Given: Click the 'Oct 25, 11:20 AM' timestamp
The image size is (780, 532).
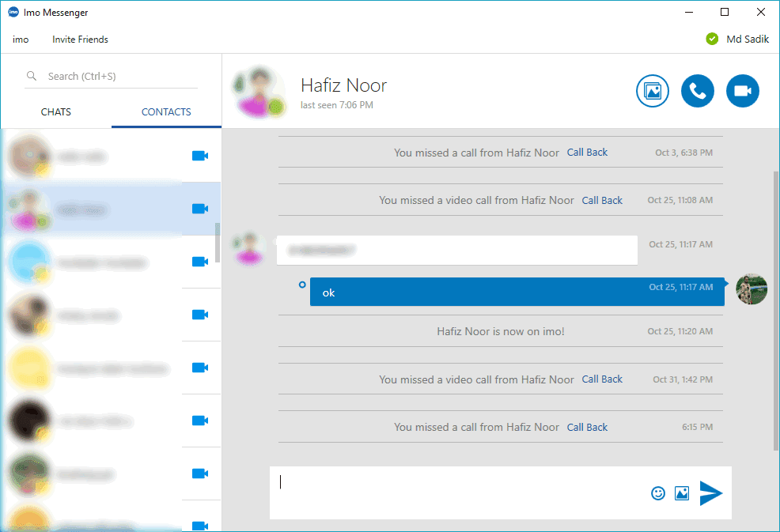Looking at the screenshot, I should (680, 331).
